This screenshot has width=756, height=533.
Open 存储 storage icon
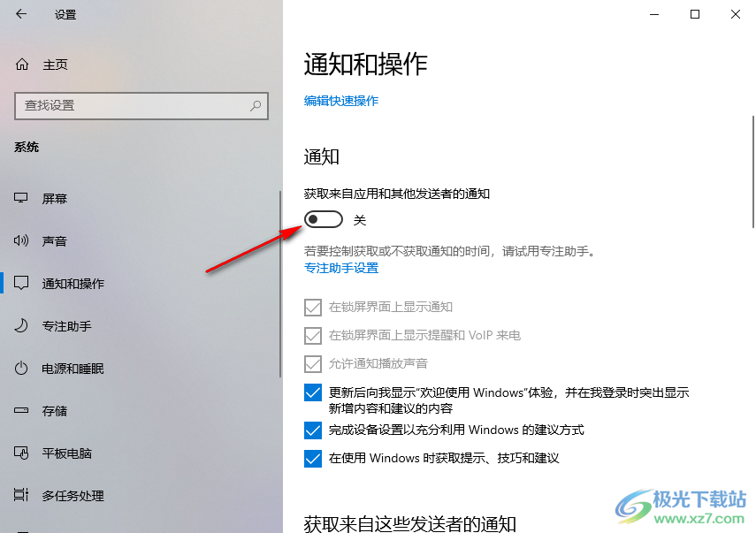point(20,411)
